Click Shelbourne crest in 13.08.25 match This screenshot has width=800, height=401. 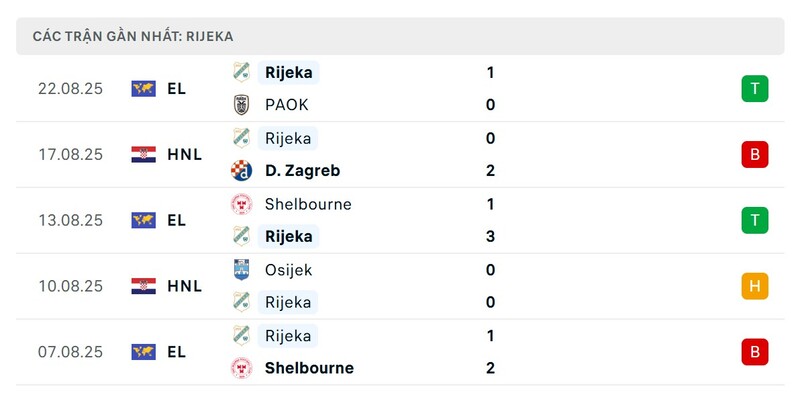point(241,204)
